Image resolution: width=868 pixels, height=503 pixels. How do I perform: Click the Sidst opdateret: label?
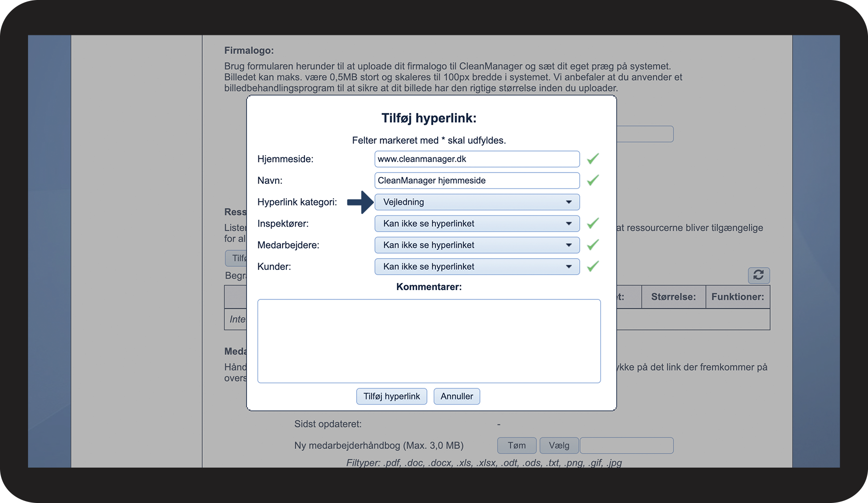point(328,424)
